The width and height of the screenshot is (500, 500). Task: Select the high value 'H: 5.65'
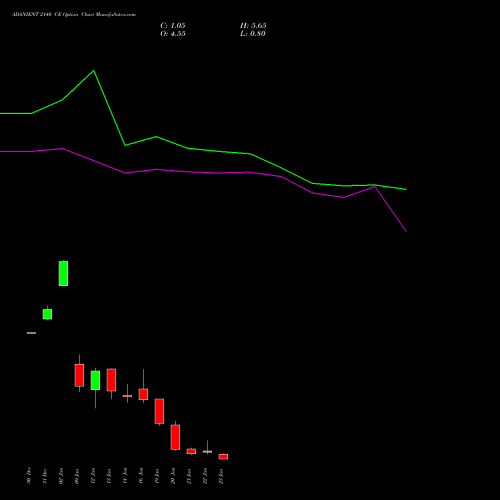pyautogui.click(x=253, y=26)
